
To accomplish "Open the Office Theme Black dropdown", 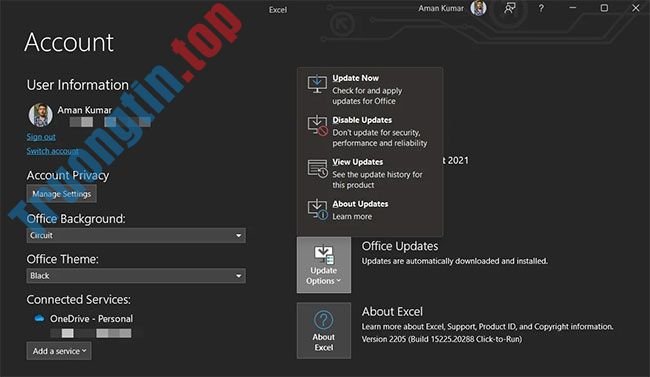I will [136, 276].
